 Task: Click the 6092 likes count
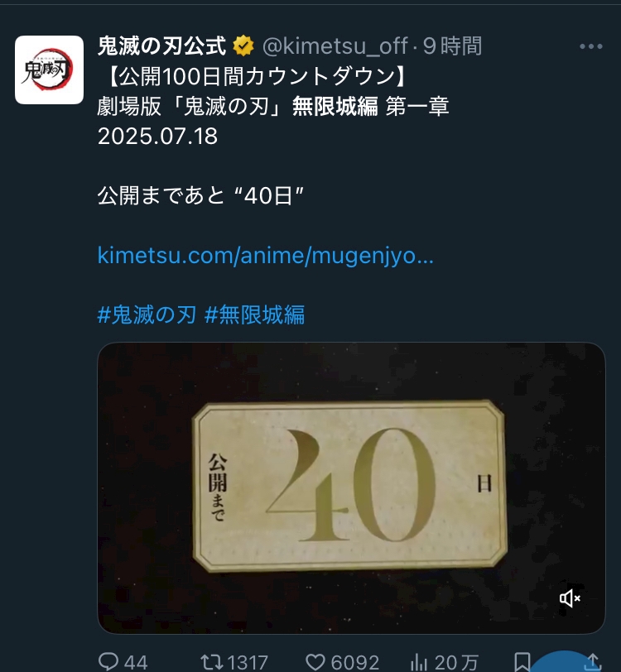[354, 662]
